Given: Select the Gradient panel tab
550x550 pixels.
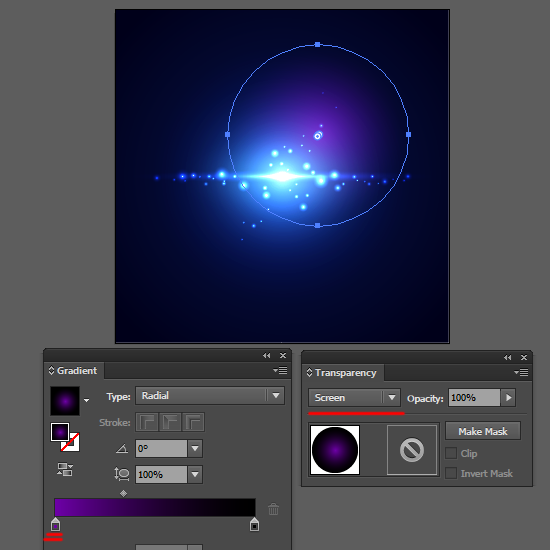Looking at the screenshot, I should [x=74, y=370].
